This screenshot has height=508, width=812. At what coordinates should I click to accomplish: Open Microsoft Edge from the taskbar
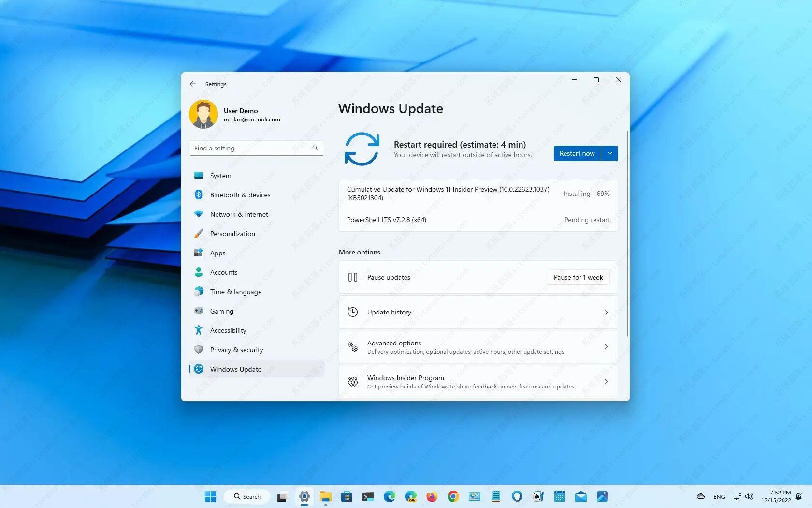(389, 496)
